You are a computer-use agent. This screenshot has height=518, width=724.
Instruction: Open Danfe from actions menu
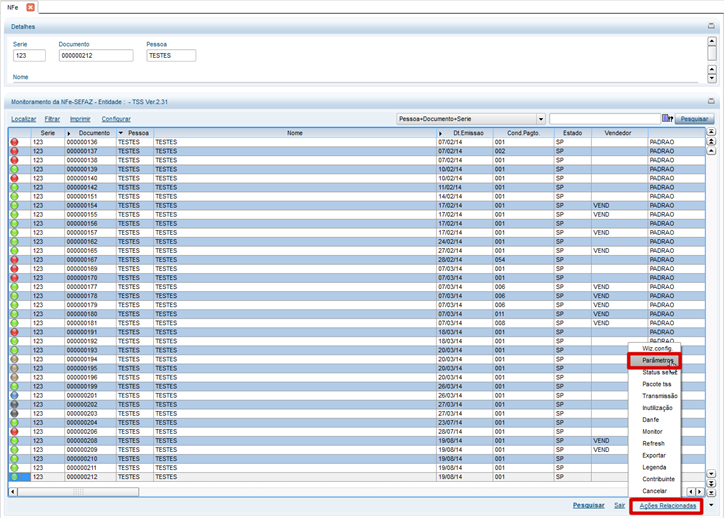pos(651,420)
